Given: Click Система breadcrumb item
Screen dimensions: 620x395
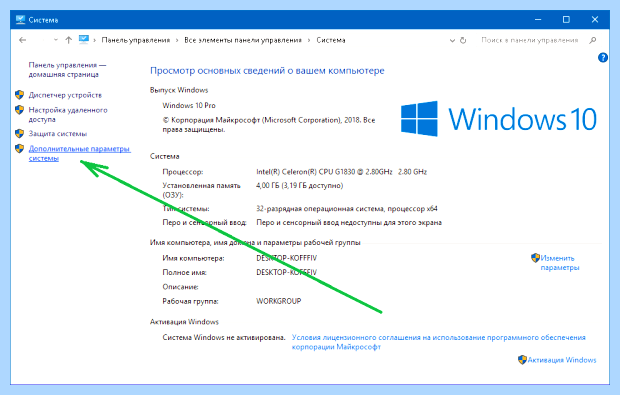Looking at the screenshot, I should click(x=331, y=40).
